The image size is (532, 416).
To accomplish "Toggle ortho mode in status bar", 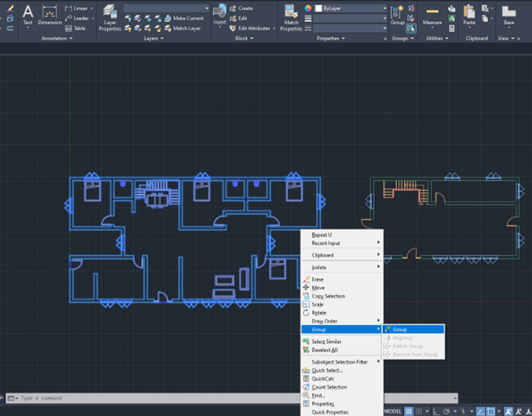I will (436, 412).
